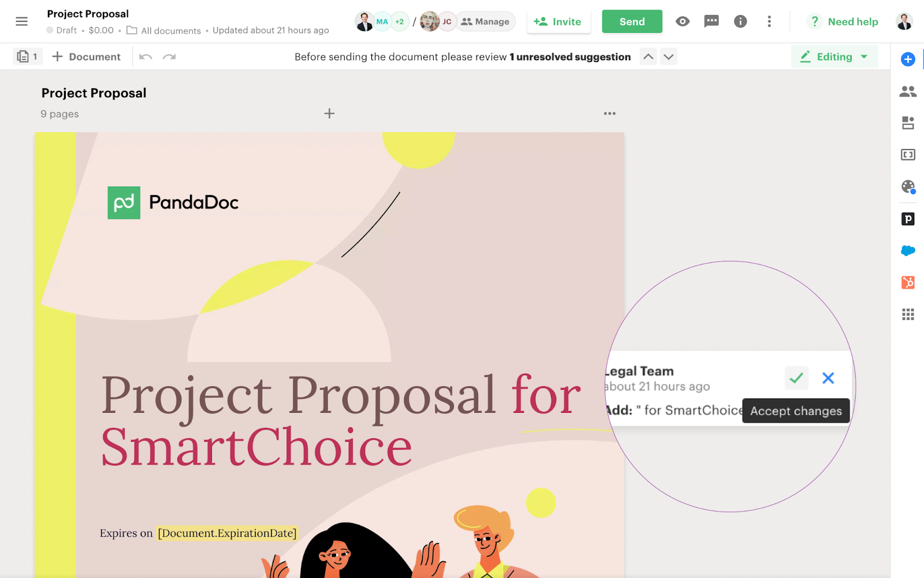Click the MA recipient avatar
The width and height of the screenshot is (924, 578).
pos(382,21)
